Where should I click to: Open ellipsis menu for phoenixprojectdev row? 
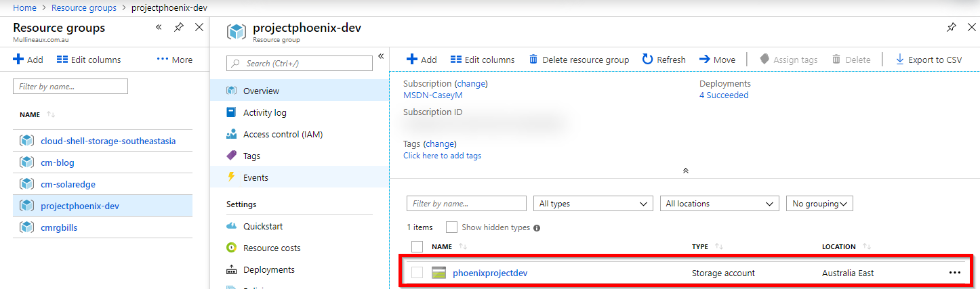click(955, 273)
